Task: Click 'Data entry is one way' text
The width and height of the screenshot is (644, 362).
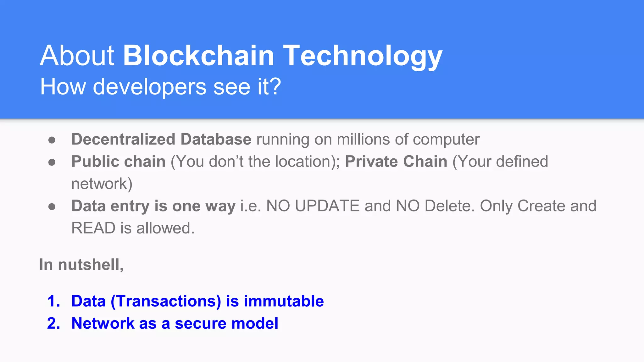Action: 153,206
